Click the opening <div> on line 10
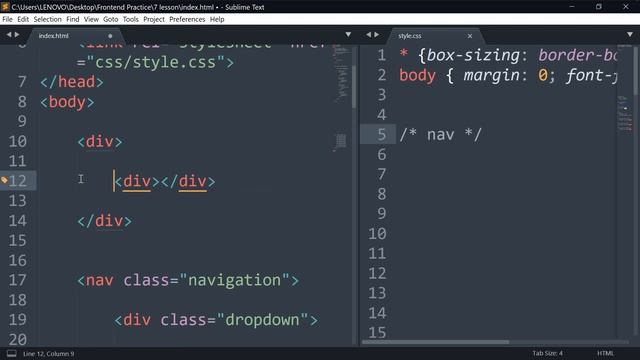640x360 pixels. click(x=100, y=141)
